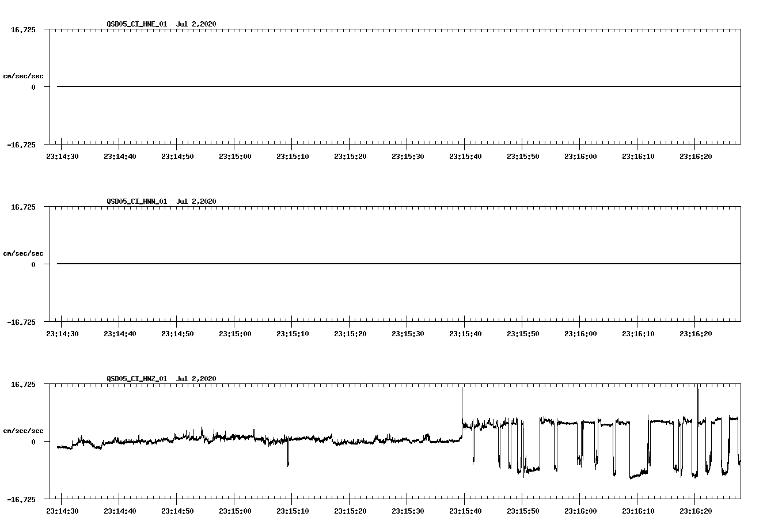
Task: Click the 23:14:30 time label under HNN plot
Action: [62, 334]
